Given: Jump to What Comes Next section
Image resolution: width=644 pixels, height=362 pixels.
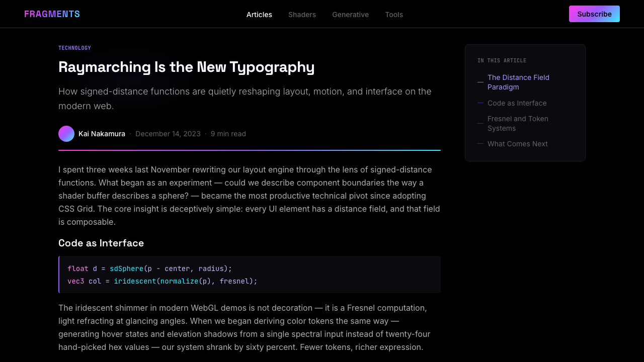Looking at the screenshot, I should pyautogui.click(x=517, y=144).
